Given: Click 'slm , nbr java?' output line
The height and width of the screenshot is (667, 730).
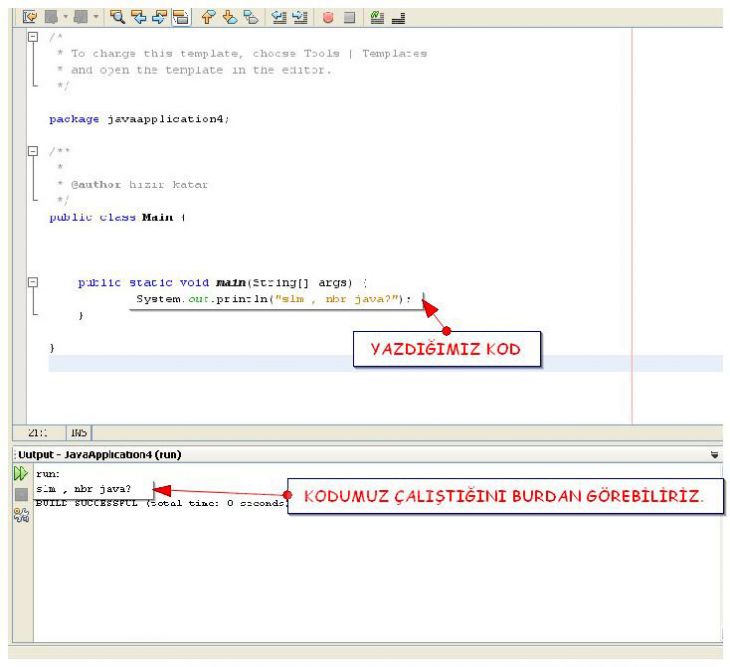Looking at the screenshot, I should [x=84, y=489].
